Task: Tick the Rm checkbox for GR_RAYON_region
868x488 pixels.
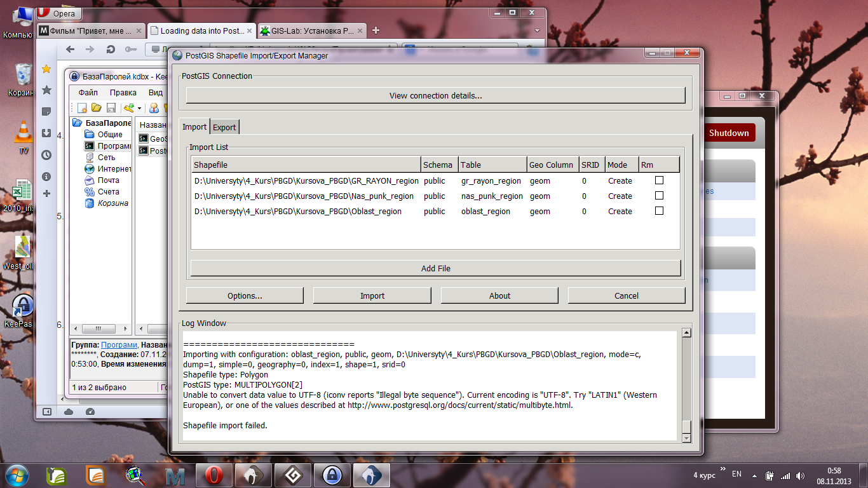Action: (x=659, y=180)
